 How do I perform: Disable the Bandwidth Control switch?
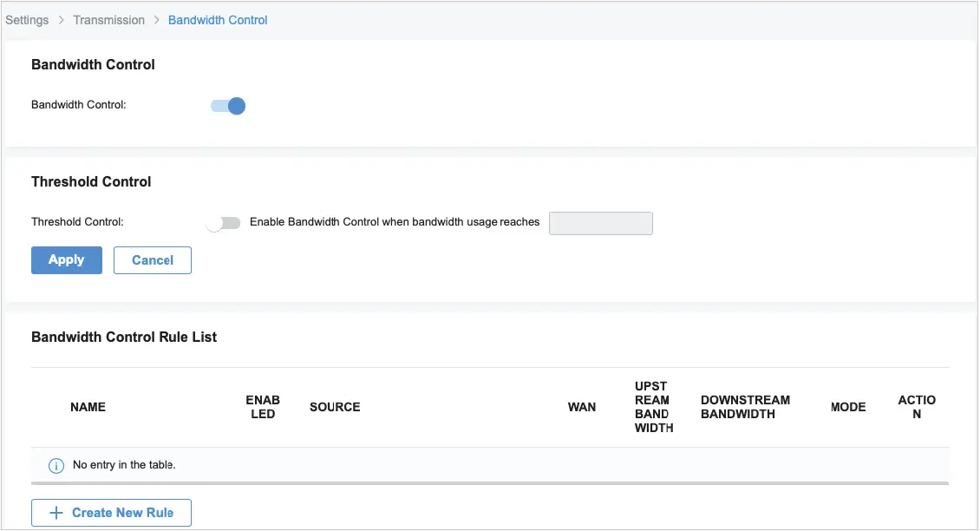(x=226, y=105)
